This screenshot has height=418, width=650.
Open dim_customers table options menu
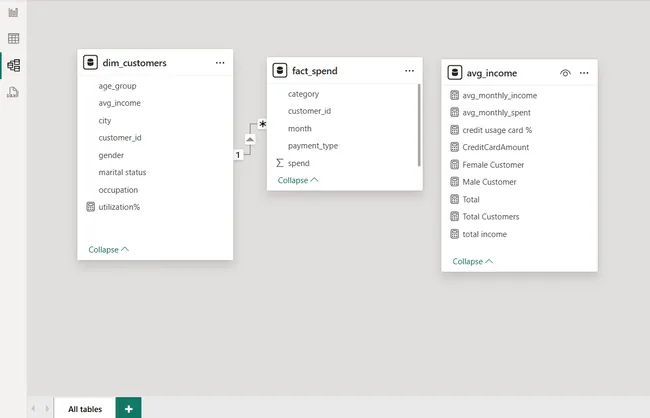pyautogui.click(x=220, y=63)
